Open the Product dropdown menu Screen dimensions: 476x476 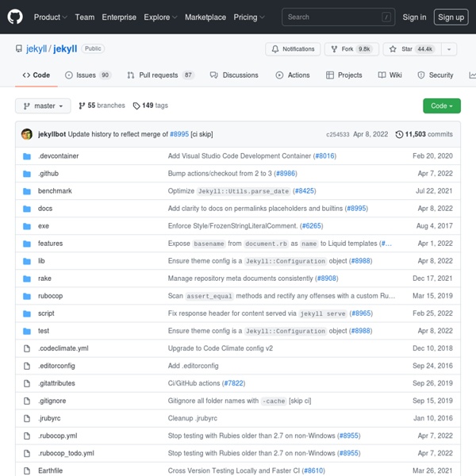point(51,17)
